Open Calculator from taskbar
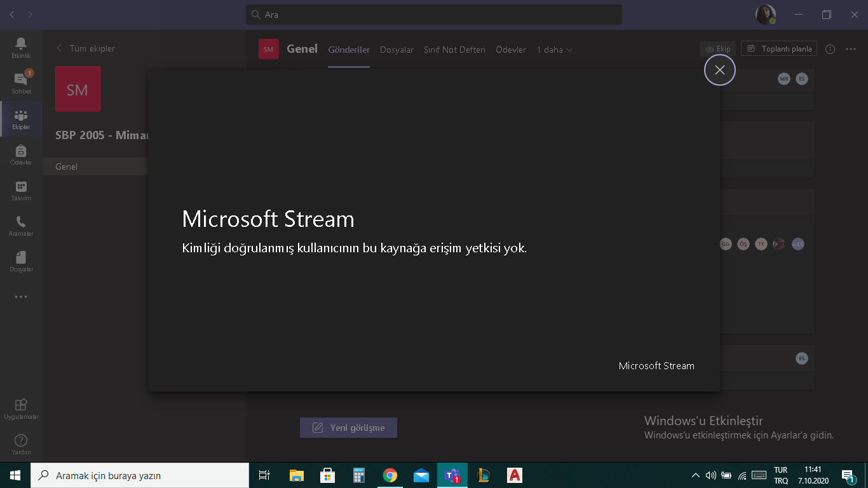 point(359,475)
